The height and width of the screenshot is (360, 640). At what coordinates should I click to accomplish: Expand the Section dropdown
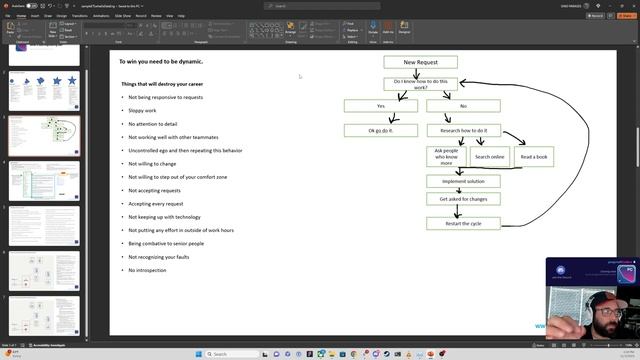(68, 37)
